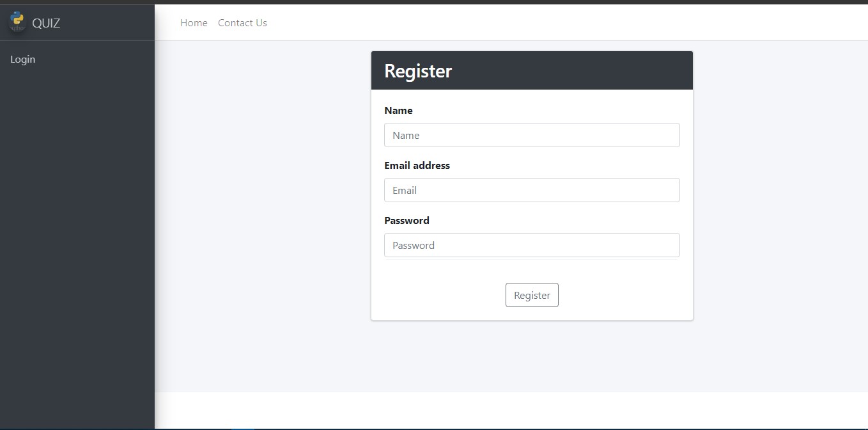The width and height of the screenshot is (868, 430).
Task: Select the Register card heading
Action: (418, 70)
